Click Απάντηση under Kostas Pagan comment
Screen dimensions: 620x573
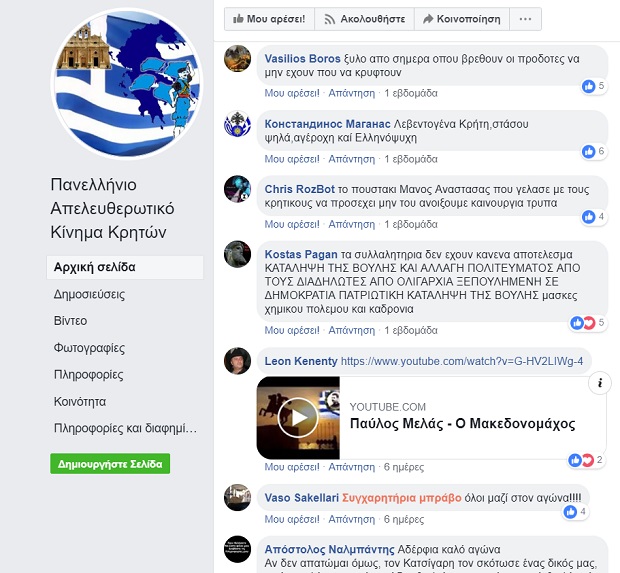[x=352, y=330]
